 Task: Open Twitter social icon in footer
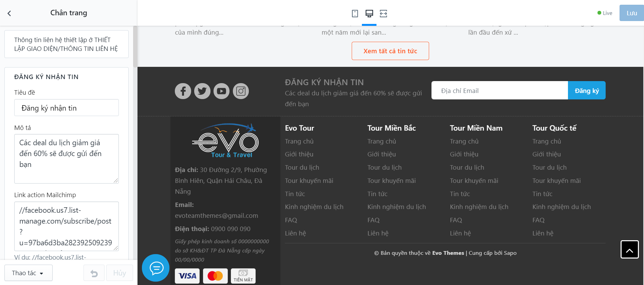pyautogui.click(x=202, y=91)
